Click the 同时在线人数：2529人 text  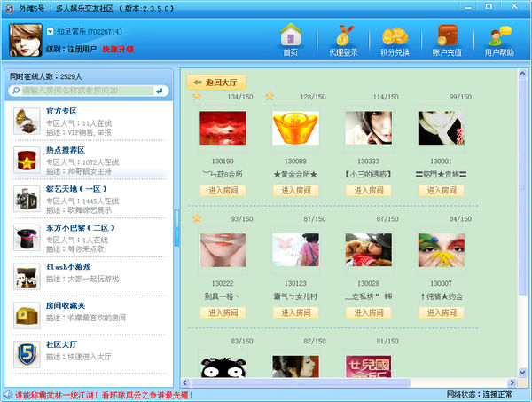46,76
